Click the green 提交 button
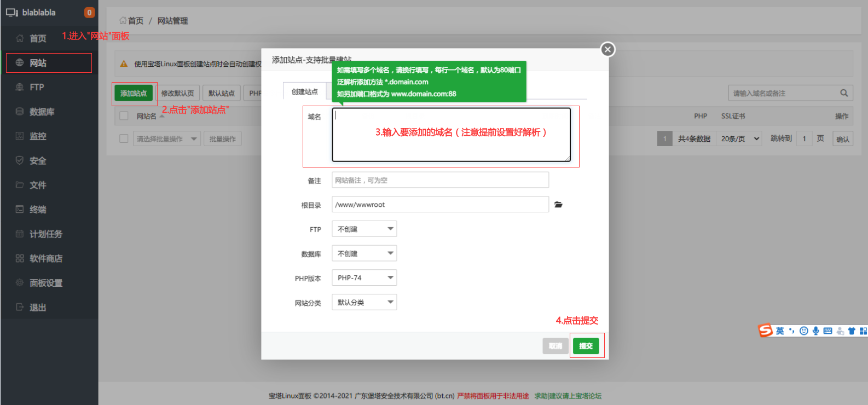This screenshot has height=405, width=868. (586, 346)
